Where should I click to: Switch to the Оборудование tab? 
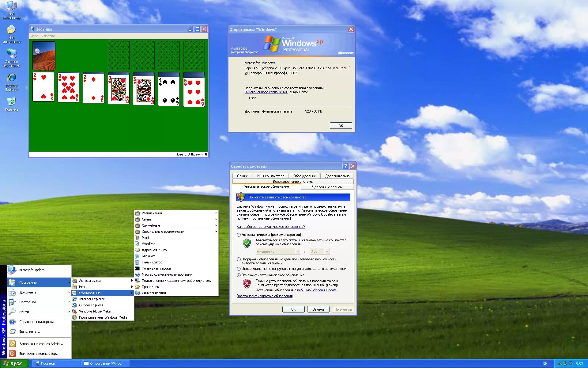(x=304, y=176)
